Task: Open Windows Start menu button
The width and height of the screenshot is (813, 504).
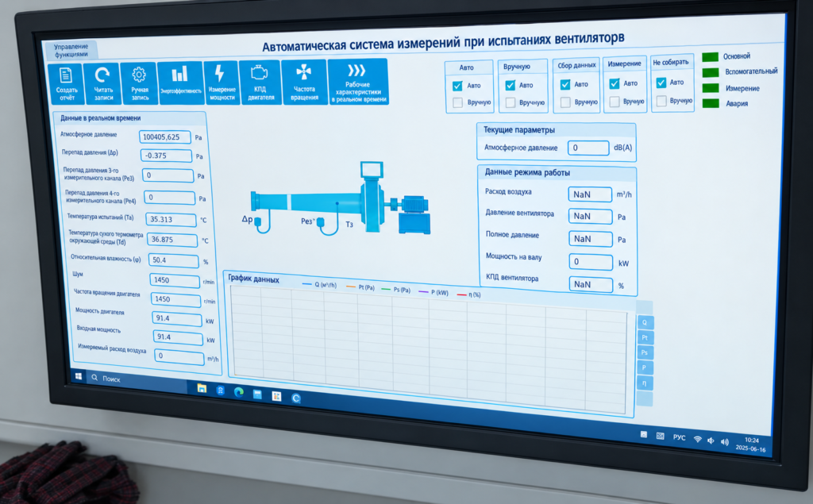Action: click(x=79, y=376)
